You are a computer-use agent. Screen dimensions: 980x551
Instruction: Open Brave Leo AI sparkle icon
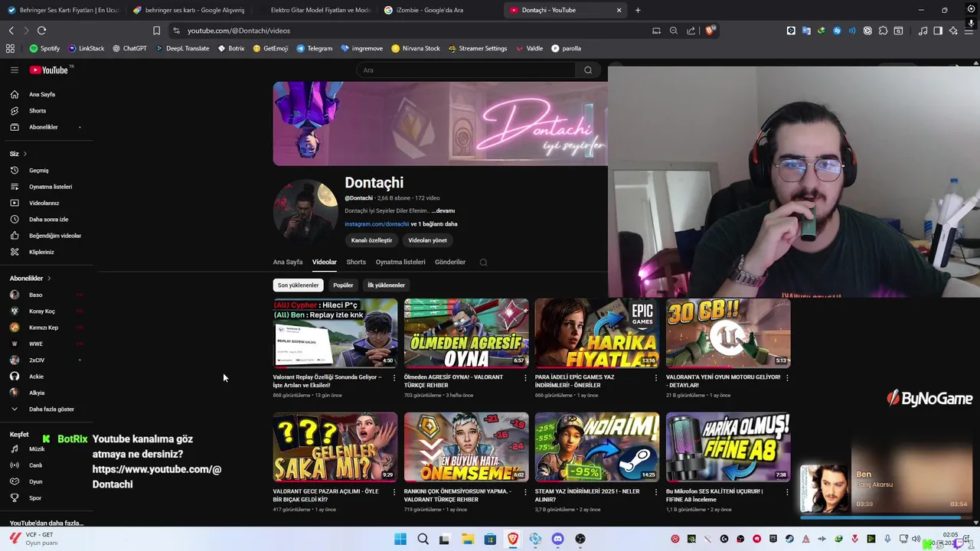tap(953, 31)
